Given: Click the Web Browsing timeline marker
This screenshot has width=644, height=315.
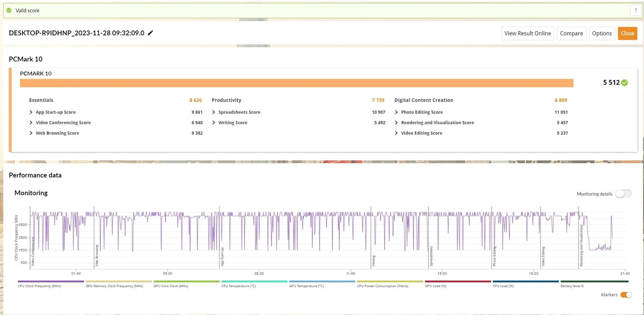Looking at the screenshot, I should pos(97,256).
